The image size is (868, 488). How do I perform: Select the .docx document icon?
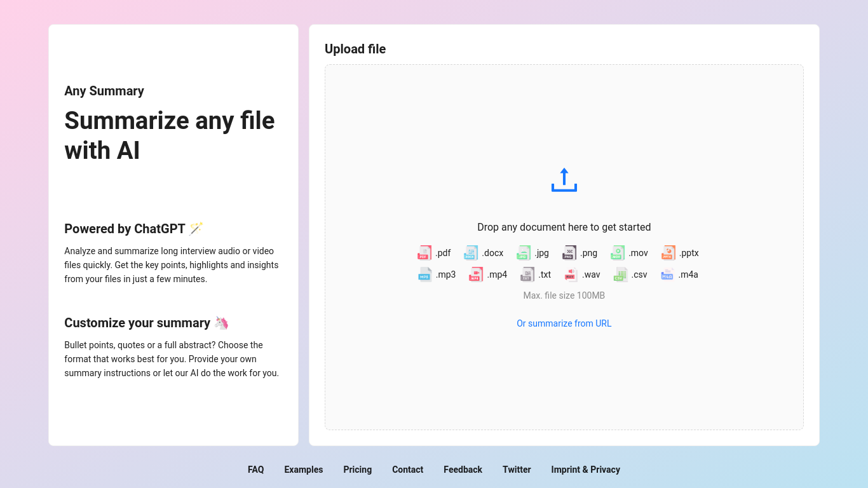470,252
